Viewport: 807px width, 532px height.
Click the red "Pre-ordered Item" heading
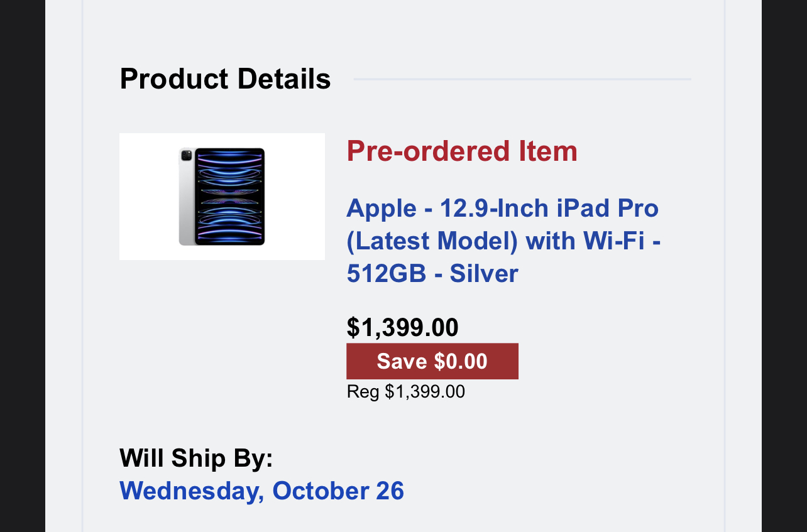[x=462, y=151]
